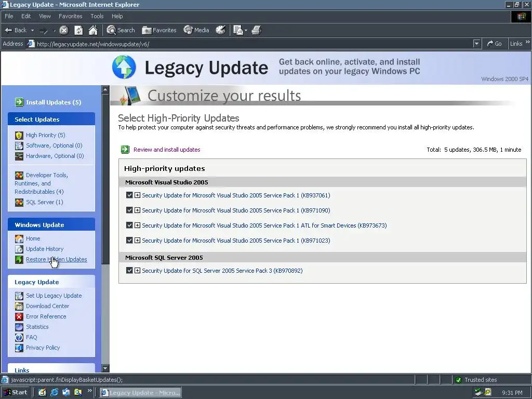Screen dimensions: 532x399
Task: Uncheck the KB971023 update checkbox
Action: pos(129,240)
